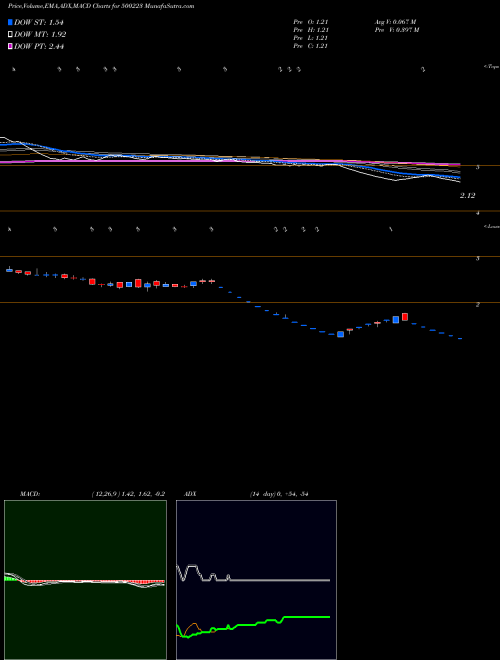The width and height of the screenshot is (500, 660).
Task: Select the 'DOW PT: 2.44' legend text
Action: click(39, 46)
